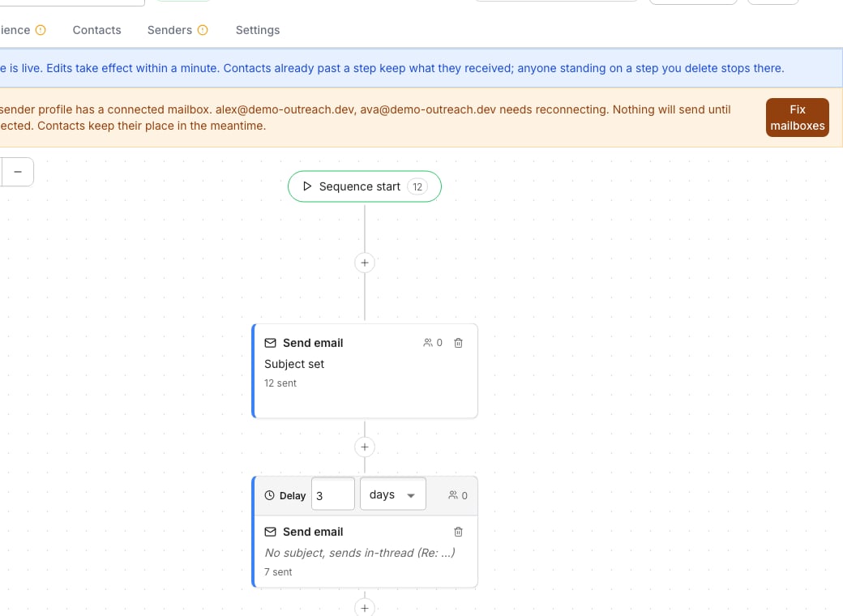843x616 pixels.
Task: Click envelope icon on in-thread email step
Action: (x=271, y=532)
